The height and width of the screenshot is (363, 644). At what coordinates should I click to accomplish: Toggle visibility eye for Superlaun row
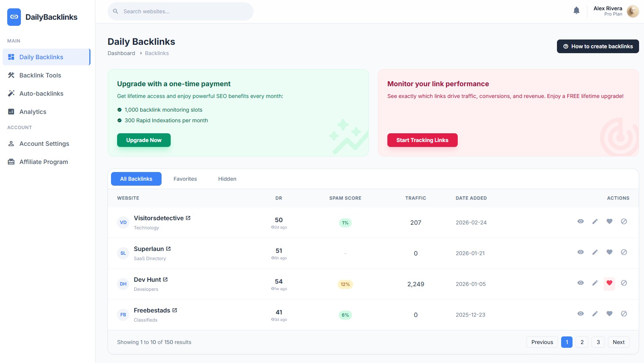581,252
